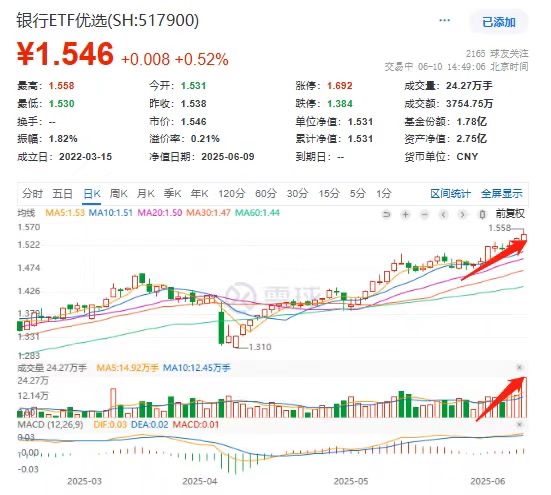Click the 2025-04 date axis label
Viewport: 551px width, 495px height.
point(200,481)
